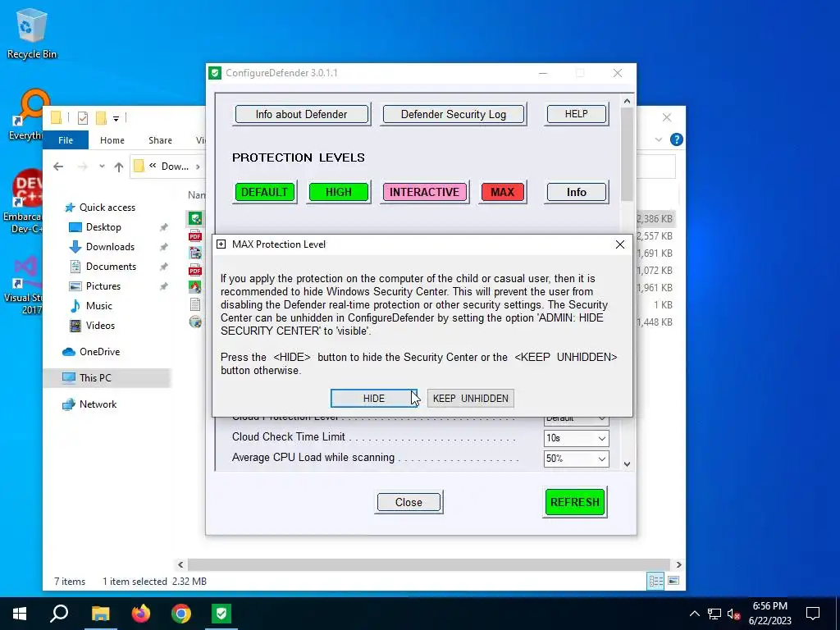
Task: Select OneDrive in the navigation pane
Action: [x=99, y=351]
